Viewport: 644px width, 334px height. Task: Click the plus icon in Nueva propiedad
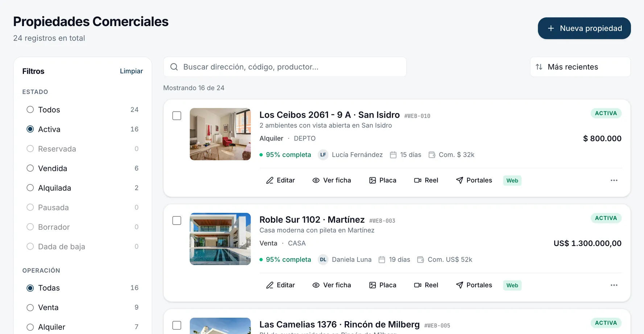pos(551,28)
